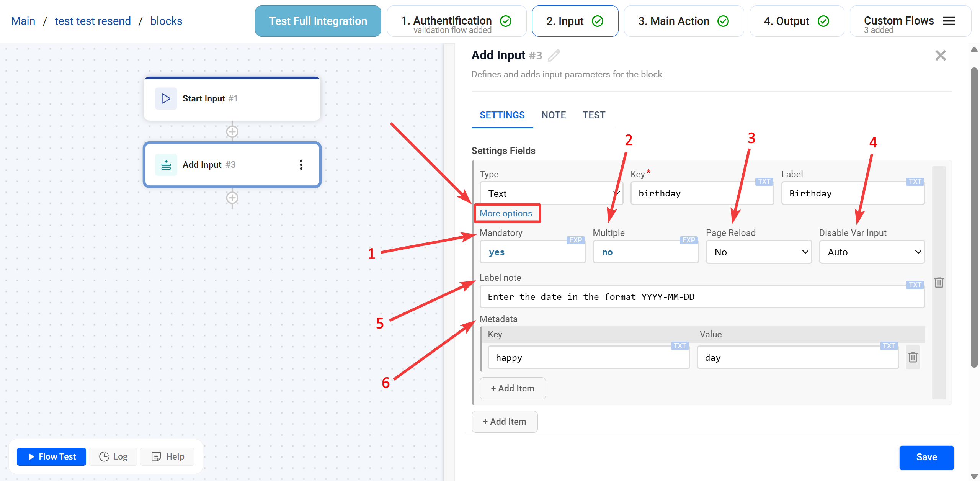The image size is (980, 481).
Task: Toggle the EXP badge on the Multiple field
Action: [689, 240]
